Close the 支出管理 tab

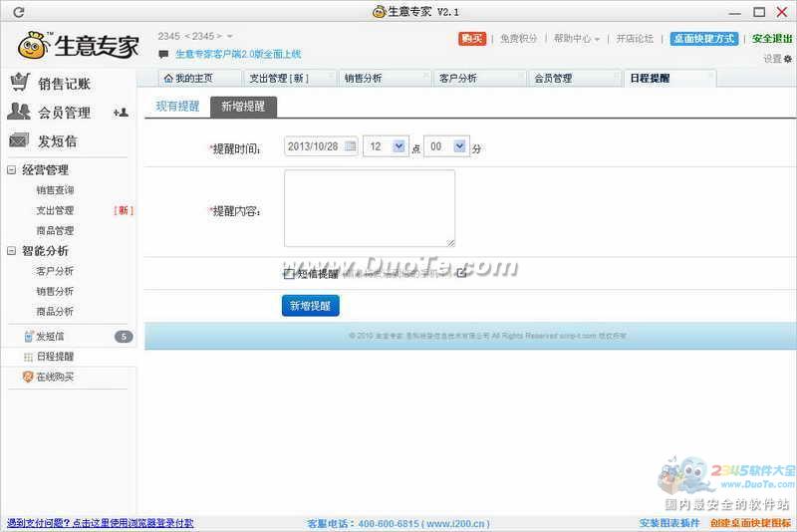331,75
